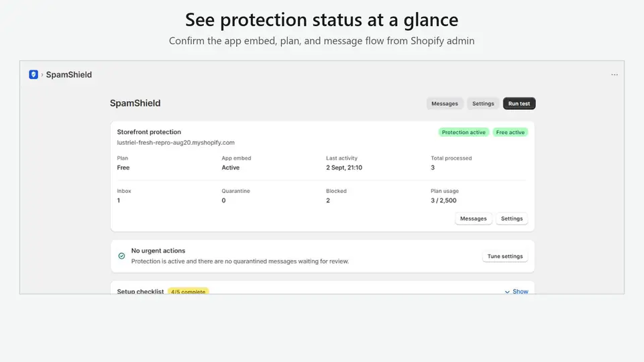Click the App embed Active value

230,168
